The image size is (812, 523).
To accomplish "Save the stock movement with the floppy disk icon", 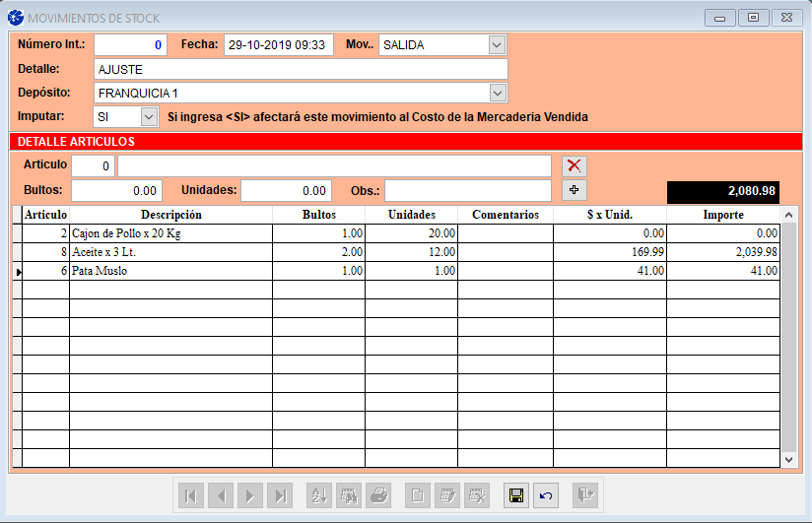I will tap(516, 496).
